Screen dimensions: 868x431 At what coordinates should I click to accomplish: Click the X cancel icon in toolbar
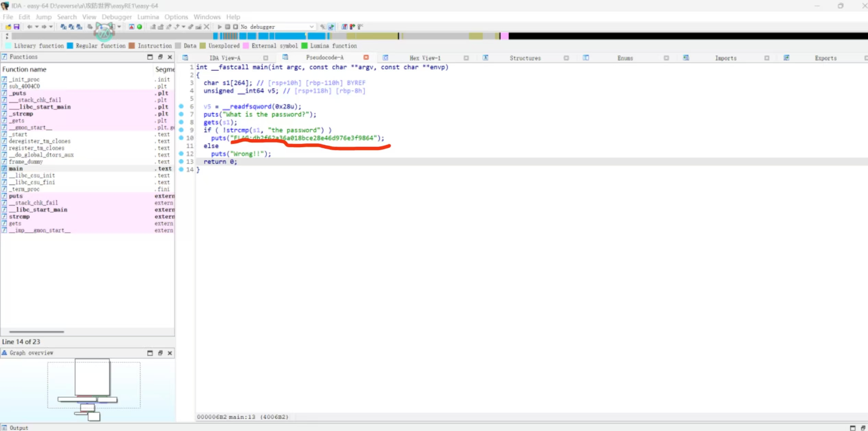(x=206, y=27)
